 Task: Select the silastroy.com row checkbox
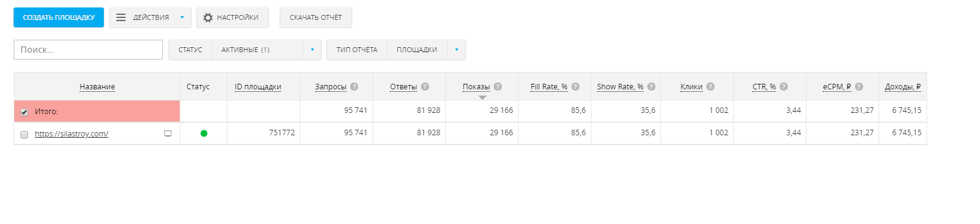[24, 135]
